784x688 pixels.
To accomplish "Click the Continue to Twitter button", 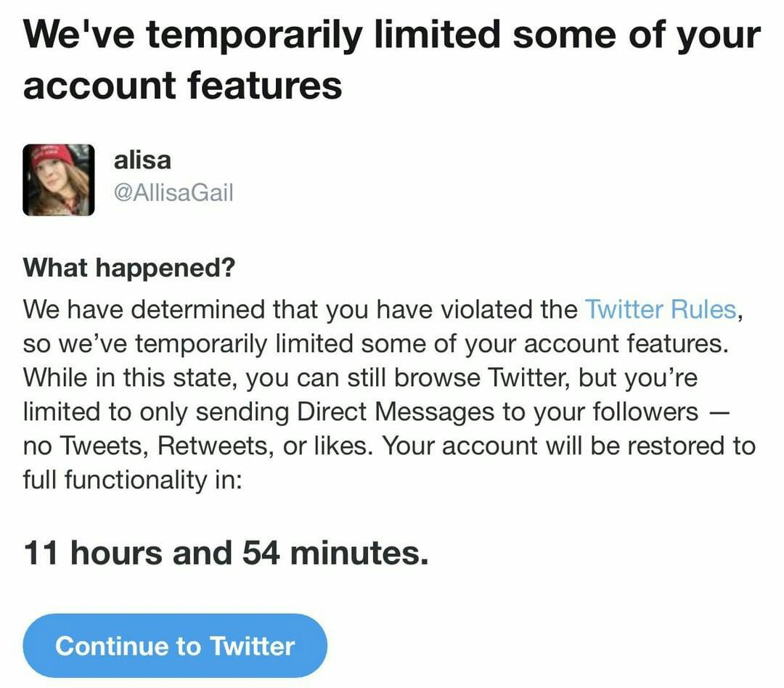I will [175, 645].
